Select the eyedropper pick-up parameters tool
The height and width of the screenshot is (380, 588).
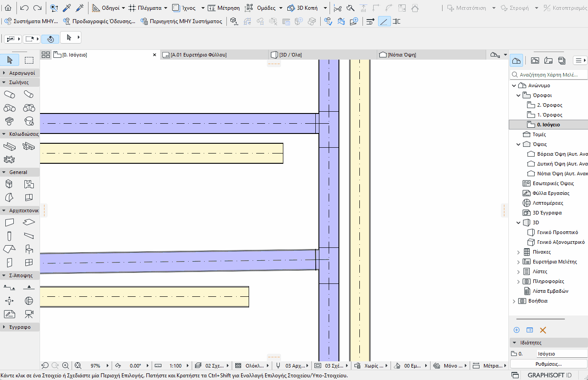coord(67,8)
